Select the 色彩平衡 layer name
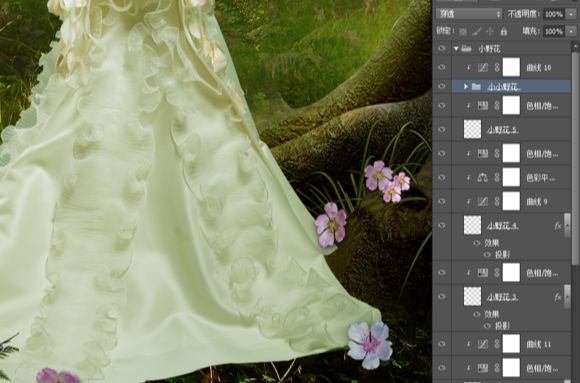The image size is (580, 383). pyautogui.click(x=540, y=178)
